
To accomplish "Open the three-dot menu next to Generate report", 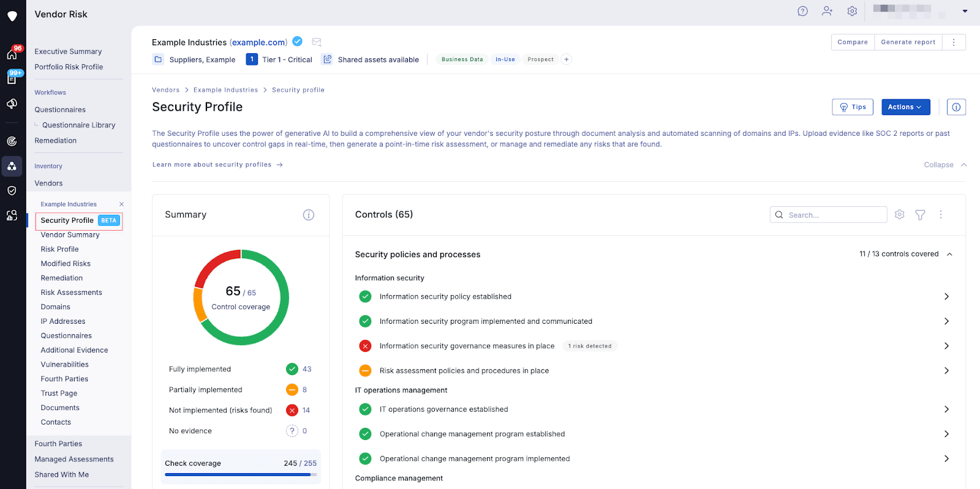I will tap(954, 42).
